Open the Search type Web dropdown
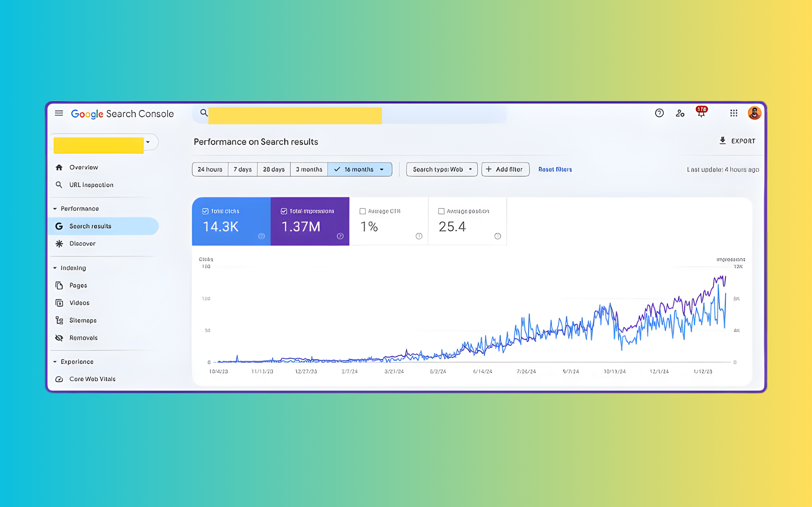 click(x=442, y=169)
